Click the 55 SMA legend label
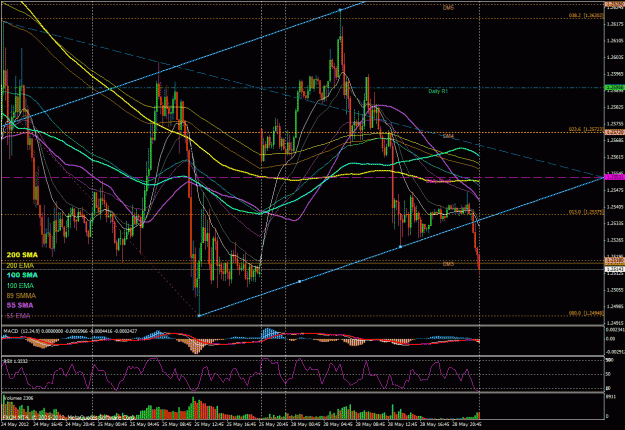Image resolution: width=625 pixels, height=430 pixels. pyautogui.click(x=20, y=305)
